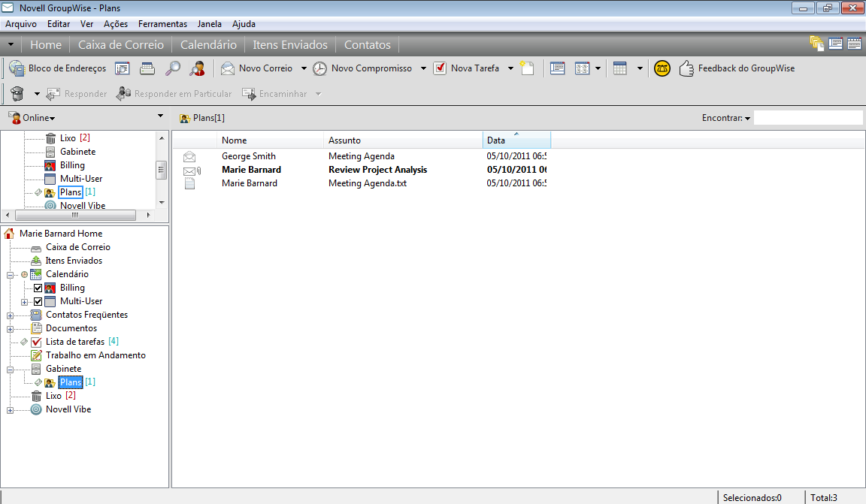Screen dimensions: 866x504
Task: Click the upper folder list horizontal scrollbar thumb
Action: [x=75, y=216]
